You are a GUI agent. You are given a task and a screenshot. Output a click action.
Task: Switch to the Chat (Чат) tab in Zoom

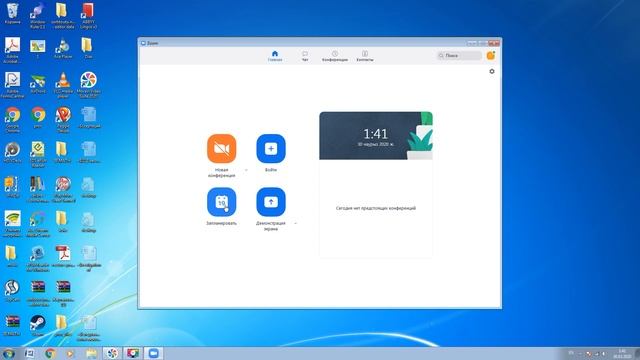[x=305, y=56]
